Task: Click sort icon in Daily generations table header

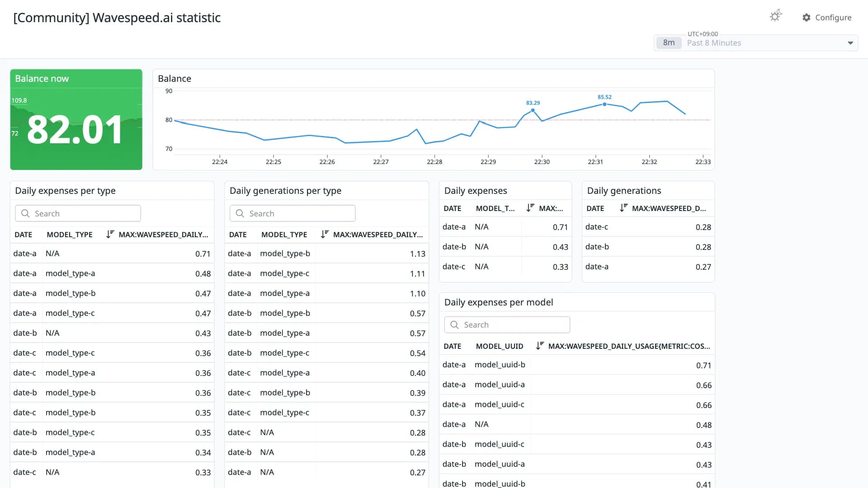Action: tap(623, 208)
